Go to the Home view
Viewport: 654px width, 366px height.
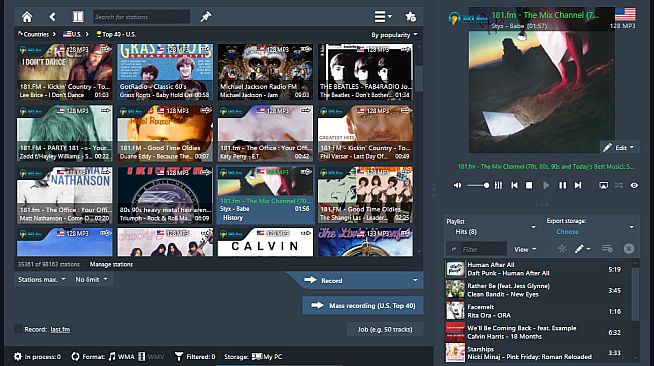coord(27,17)
